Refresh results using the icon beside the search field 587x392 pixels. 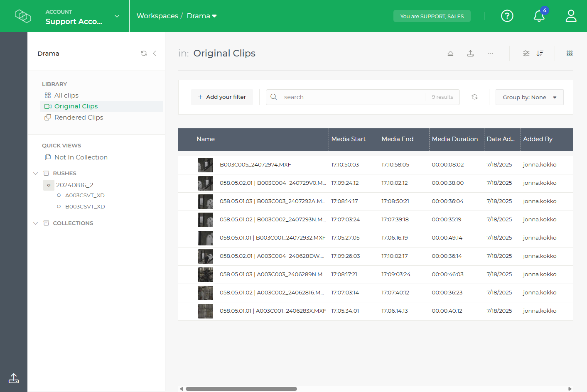tap(474, 97)
